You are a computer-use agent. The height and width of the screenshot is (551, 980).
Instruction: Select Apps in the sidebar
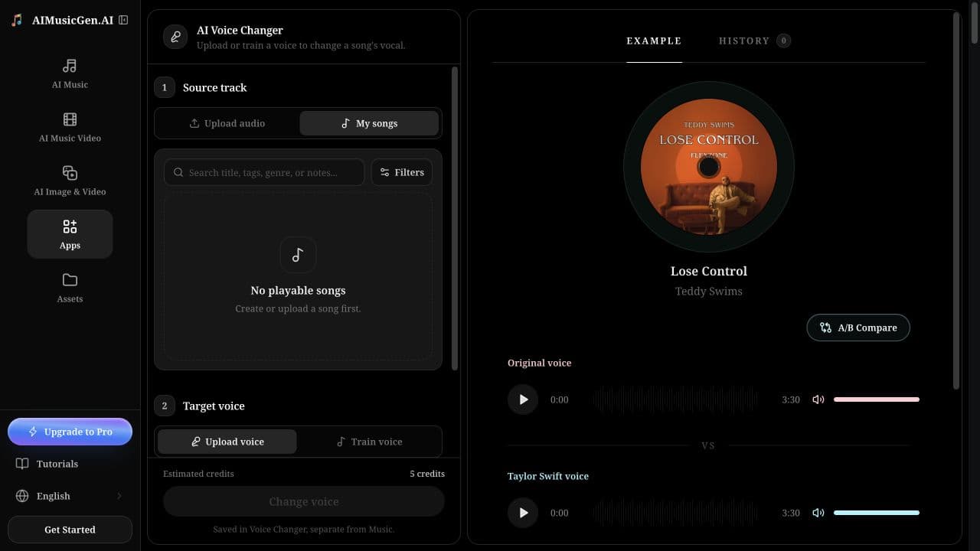[70, 234]
